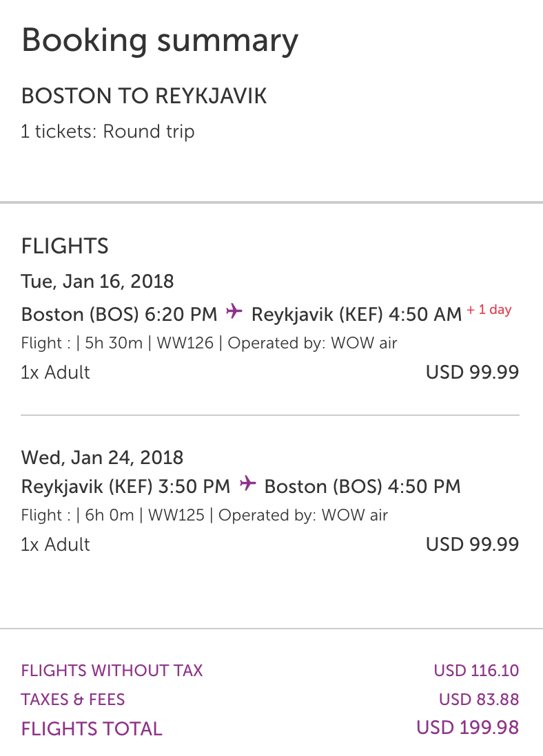This screenshot has height=756, width=543.
Task: Click the WW125 flight details line
Action: pyautogui.click(x=205, y=515)
